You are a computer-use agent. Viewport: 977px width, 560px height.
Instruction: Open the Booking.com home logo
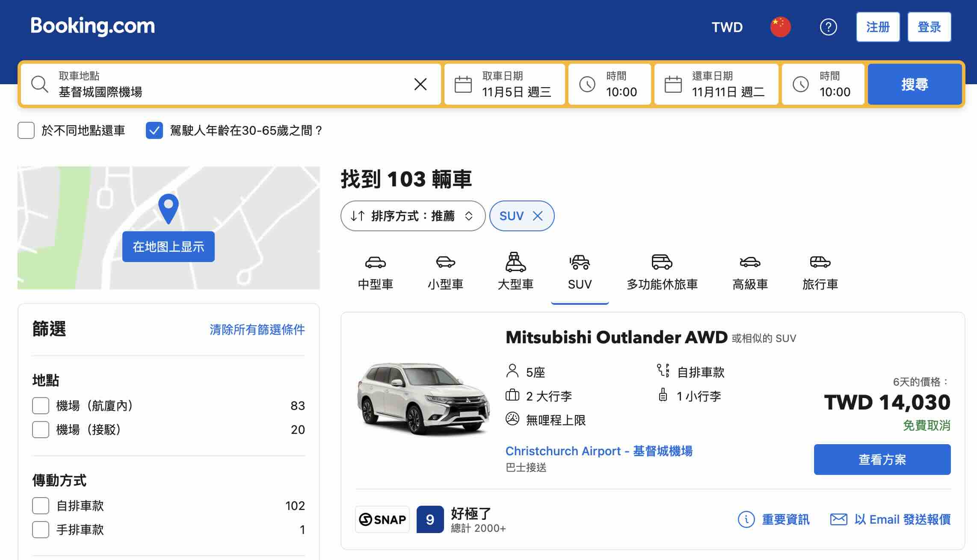pos(92,26)
